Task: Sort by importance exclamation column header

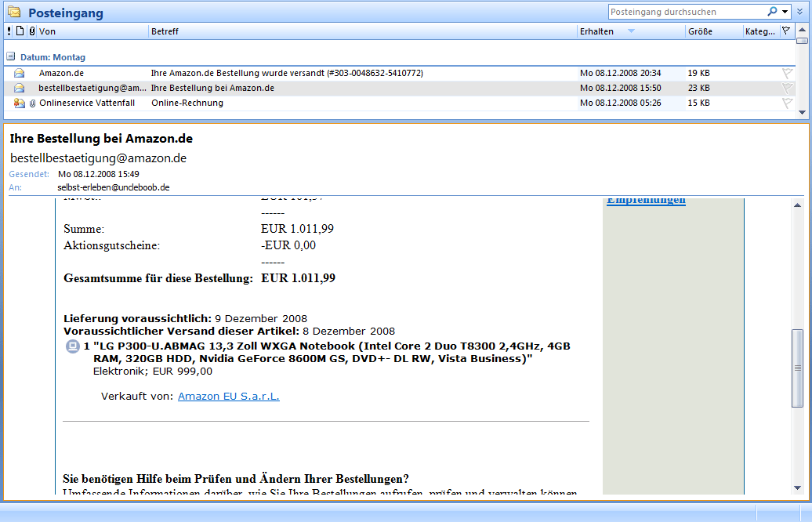Action: click(x=9, y=31)
